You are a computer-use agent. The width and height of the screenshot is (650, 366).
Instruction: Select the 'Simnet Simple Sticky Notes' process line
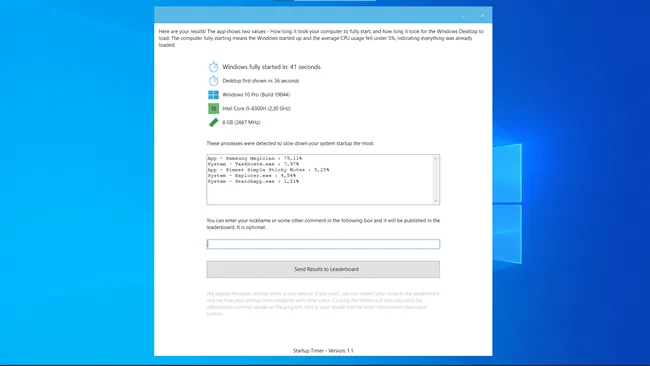(x=268, y=170)
